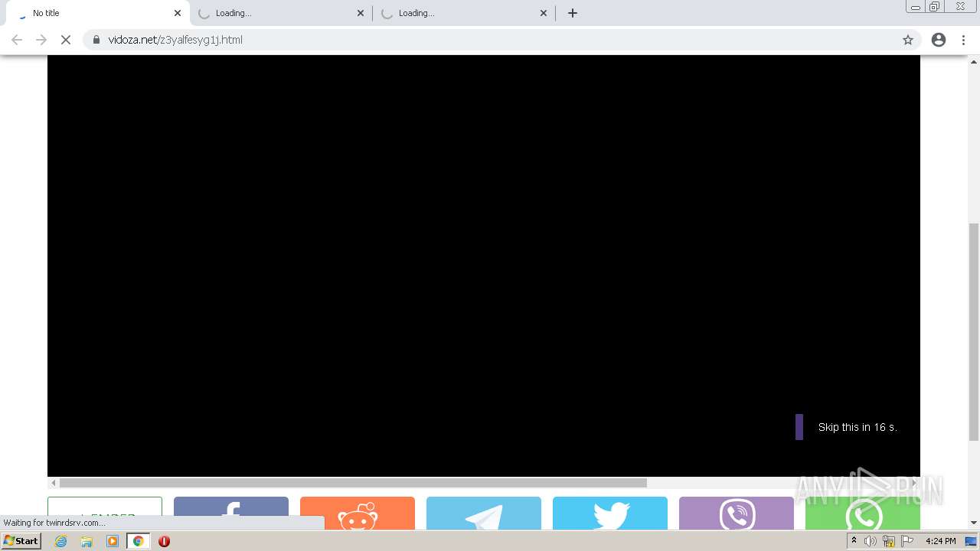Open the network tray icon
The height and width of the screenshot is (551, 980).
(889, 541)
